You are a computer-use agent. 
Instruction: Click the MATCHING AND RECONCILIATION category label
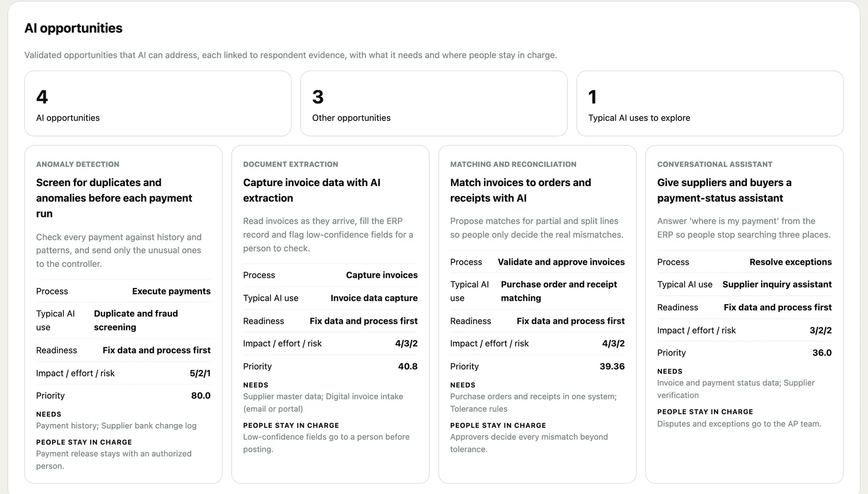[513, 164]
